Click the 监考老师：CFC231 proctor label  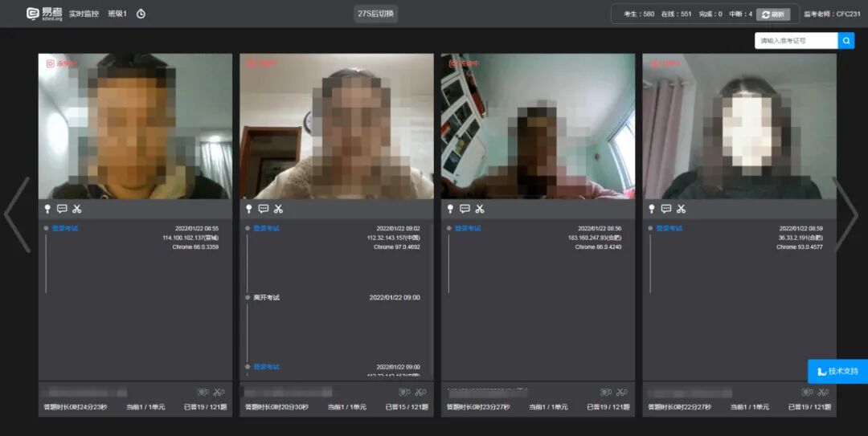pyautogui.click(x=832, y=14)
